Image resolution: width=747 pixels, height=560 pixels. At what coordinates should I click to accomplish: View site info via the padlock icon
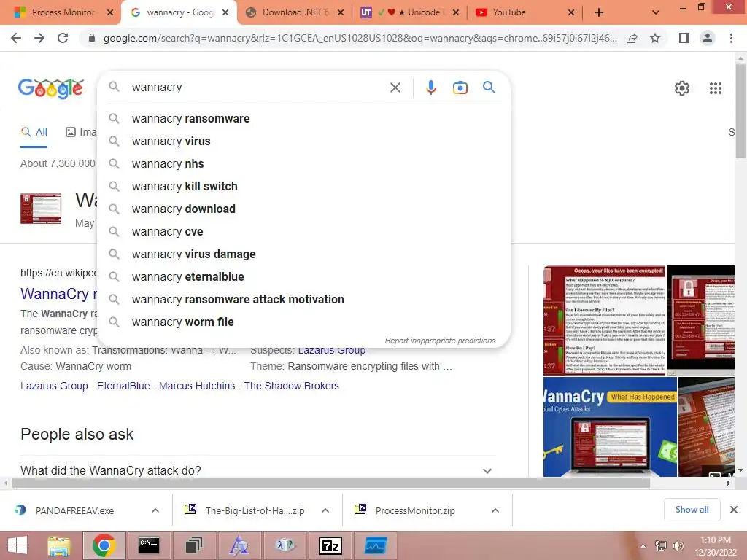pyautogui.click(x=92, y=38)
